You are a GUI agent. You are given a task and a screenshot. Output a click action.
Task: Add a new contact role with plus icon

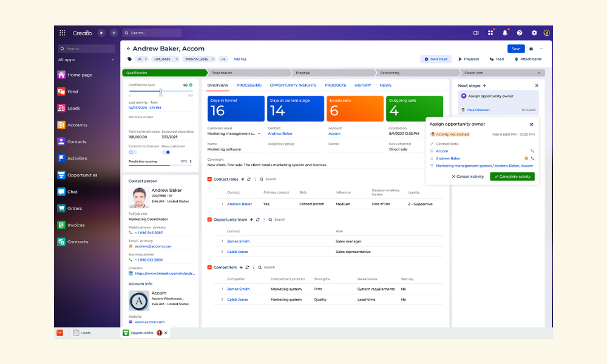(243, 179)
